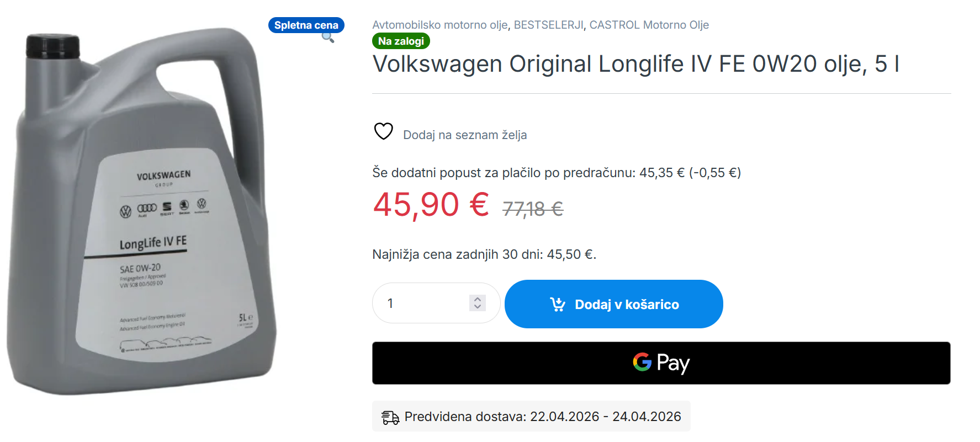The height and width of the screenshot is (442, 980).
Task: Click the green Na zalogi stock badge
Action: click(401, 41)
